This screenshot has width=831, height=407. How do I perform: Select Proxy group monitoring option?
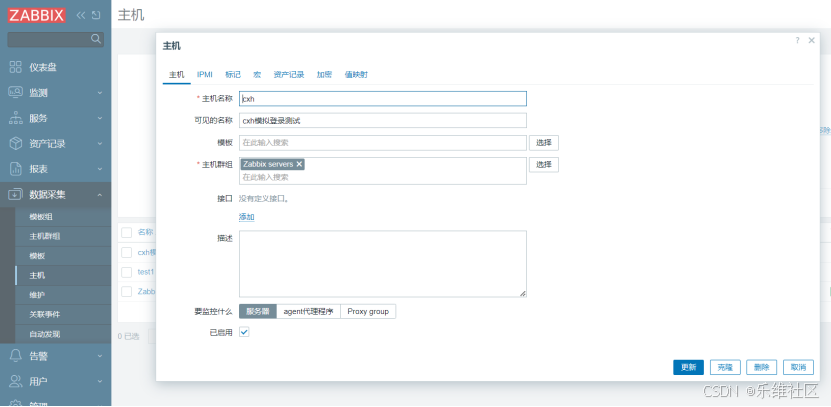pos(368,312)
